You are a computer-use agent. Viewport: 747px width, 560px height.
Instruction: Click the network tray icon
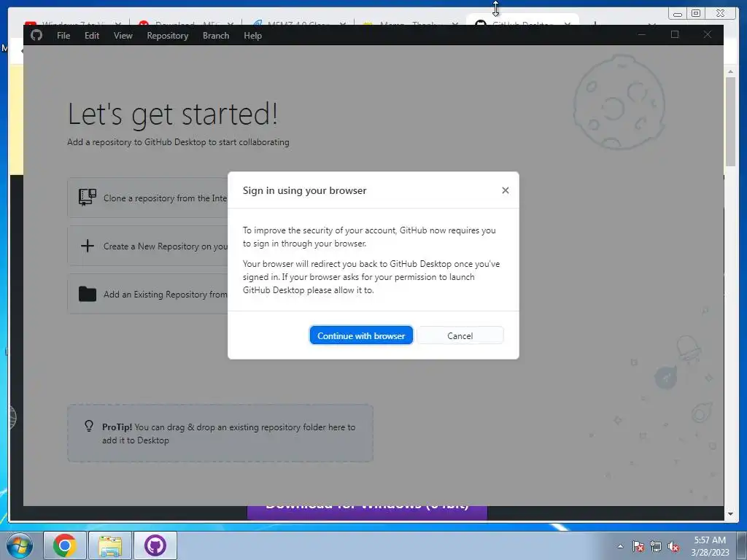tap(656, 546)
